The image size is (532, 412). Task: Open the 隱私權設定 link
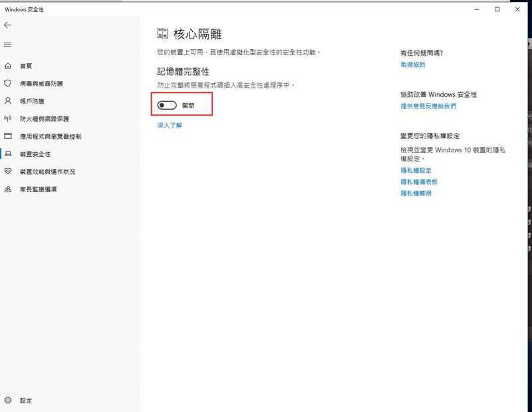click(416, 171)
